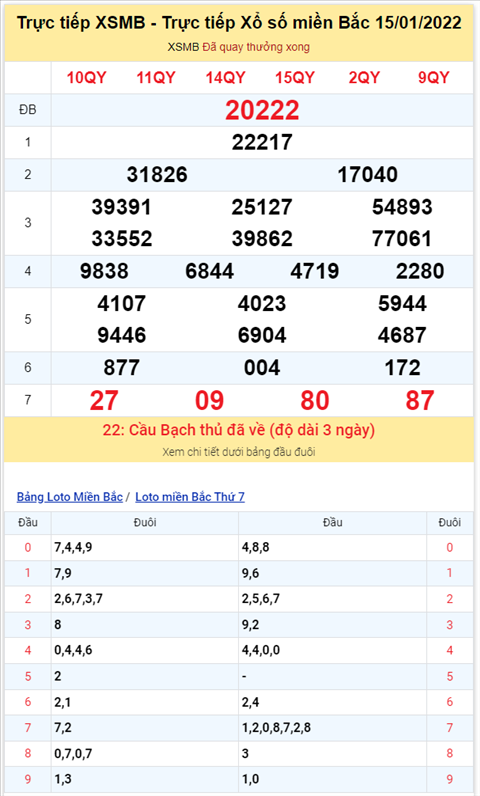Click loto tail values 2,6,7,3,7
480x796 pixels.
(x=79, y=599)
